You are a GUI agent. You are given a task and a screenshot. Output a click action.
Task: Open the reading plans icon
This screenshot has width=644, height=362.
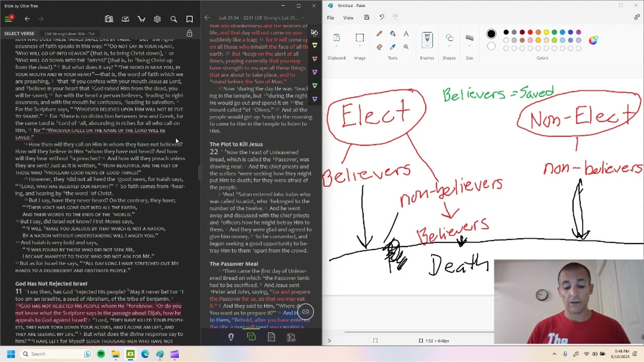click(x=125, y=19)
